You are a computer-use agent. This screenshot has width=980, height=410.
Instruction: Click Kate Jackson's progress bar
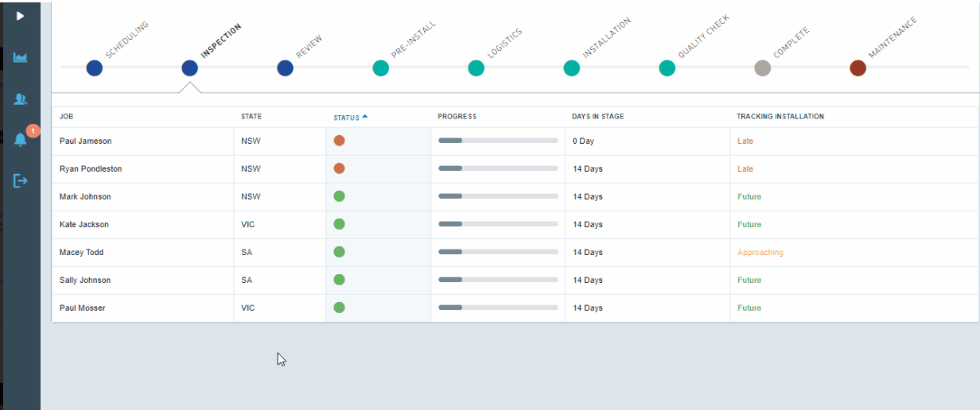click(498, 224)
